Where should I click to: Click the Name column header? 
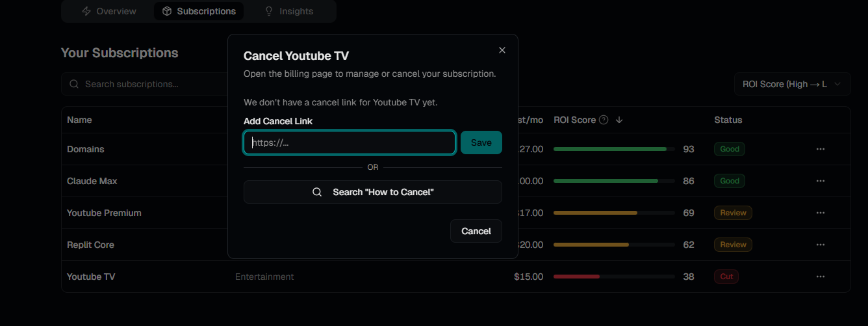pos(79,120)
